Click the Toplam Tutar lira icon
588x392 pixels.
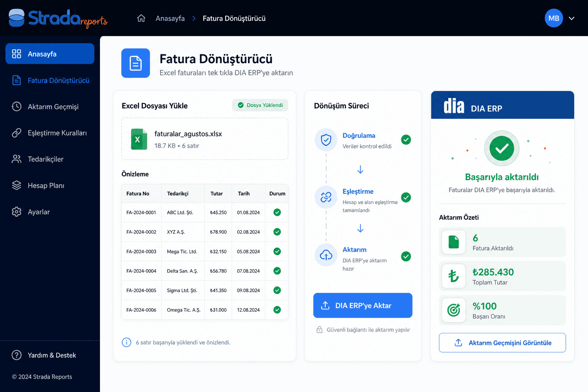pyautogui.click(x=454, y=276)
